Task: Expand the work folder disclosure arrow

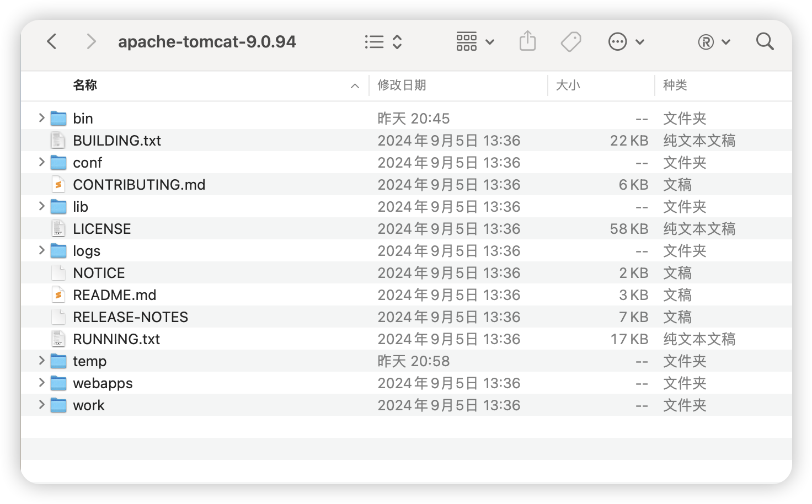Action: 41,405
